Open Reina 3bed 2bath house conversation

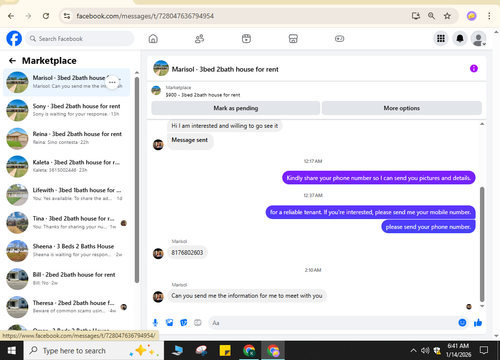point(67,138)
